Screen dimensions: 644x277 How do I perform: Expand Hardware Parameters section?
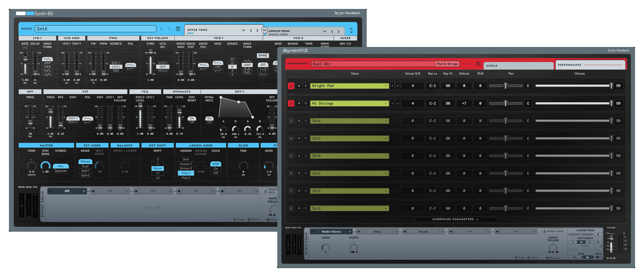tap(456, 219)
